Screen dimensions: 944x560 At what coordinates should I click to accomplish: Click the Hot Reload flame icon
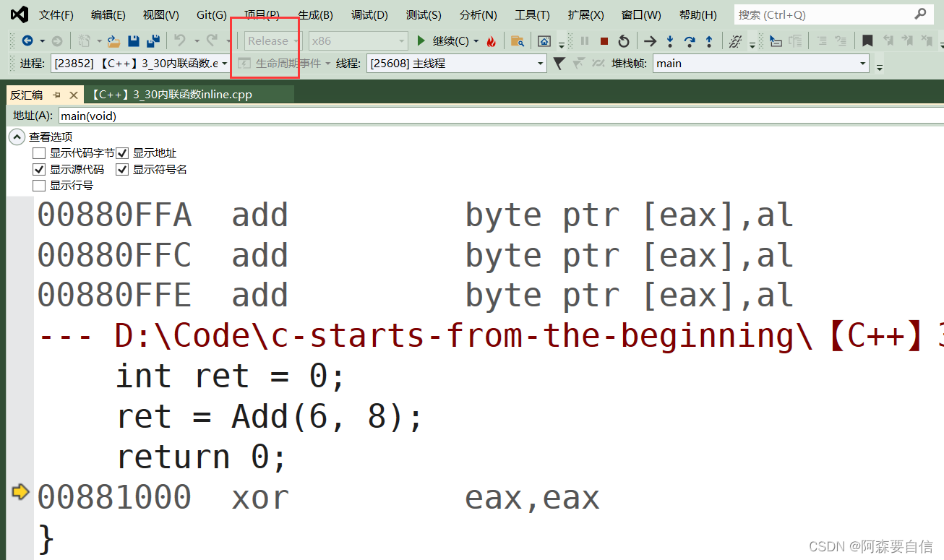tap(492, 41)
